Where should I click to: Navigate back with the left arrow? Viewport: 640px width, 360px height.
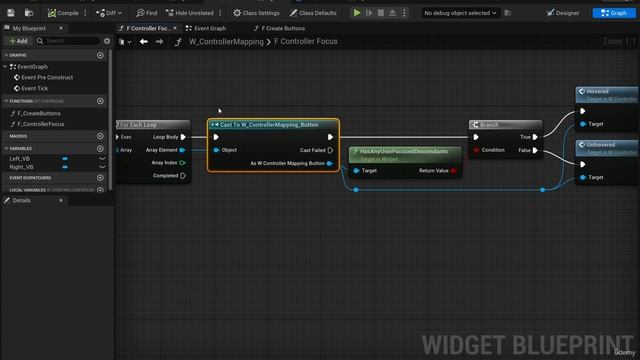click(144, 42)
